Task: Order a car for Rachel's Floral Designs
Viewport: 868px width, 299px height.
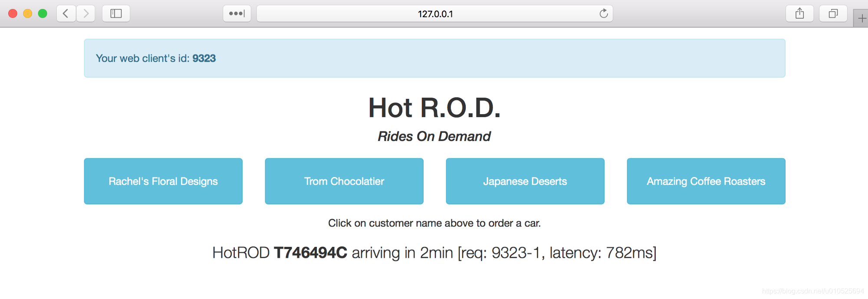Action: [x=163, y=181]
